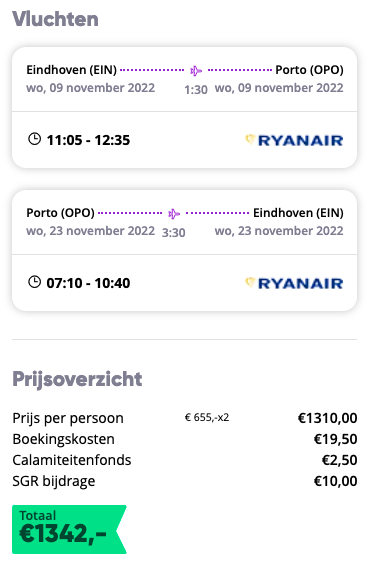
Task: Click the SGR bijdrage label
Action: click(54, 482)
